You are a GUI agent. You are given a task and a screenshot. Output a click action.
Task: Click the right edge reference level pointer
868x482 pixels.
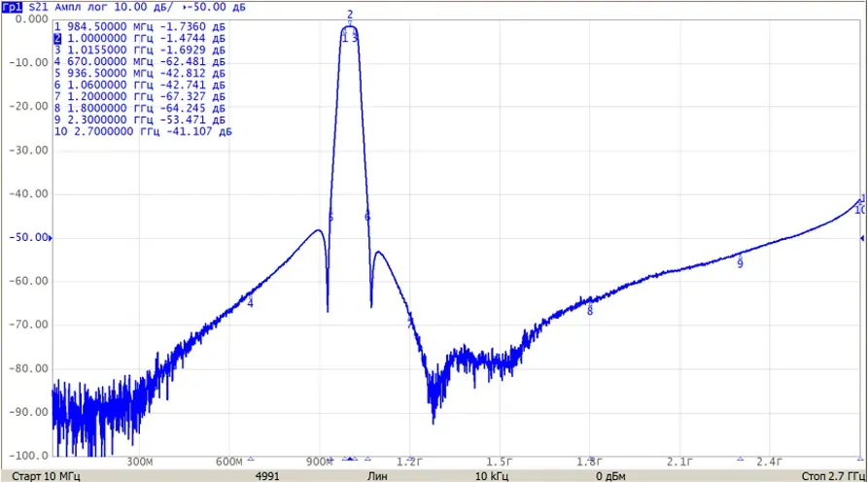(x=862, y=238)
